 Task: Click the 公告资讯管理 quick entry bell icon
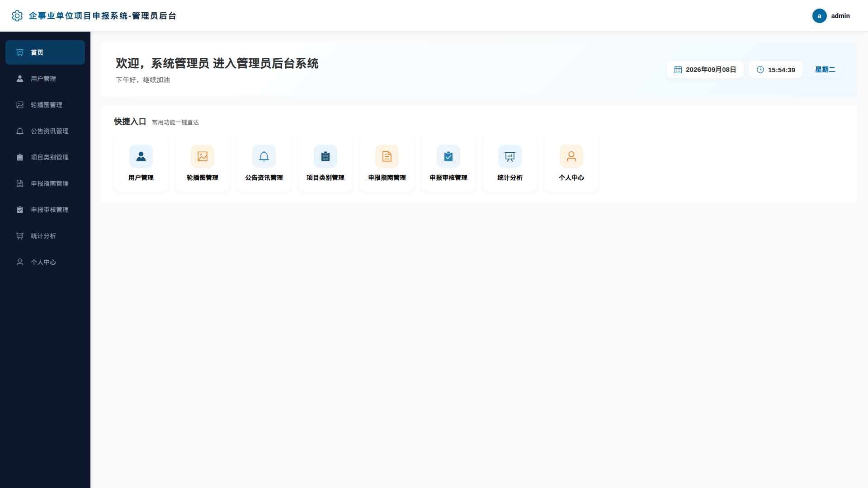[x=264, y=156]
